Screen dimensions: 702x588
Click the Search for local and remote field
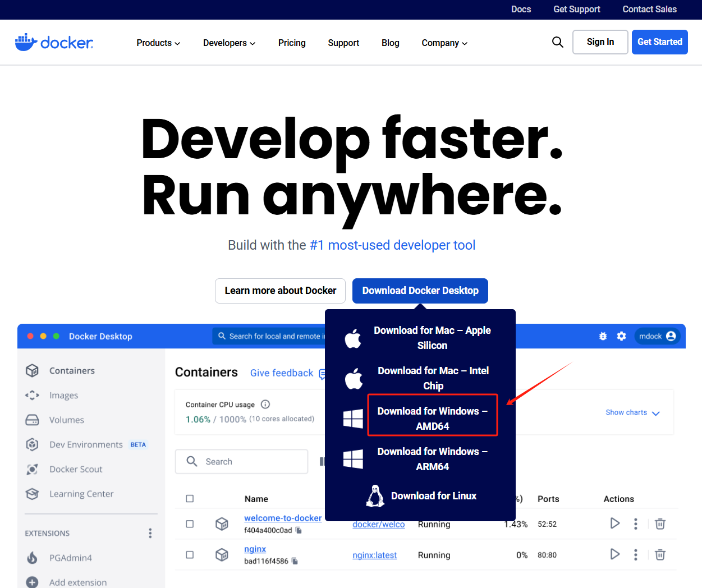[x=269, y=336]
